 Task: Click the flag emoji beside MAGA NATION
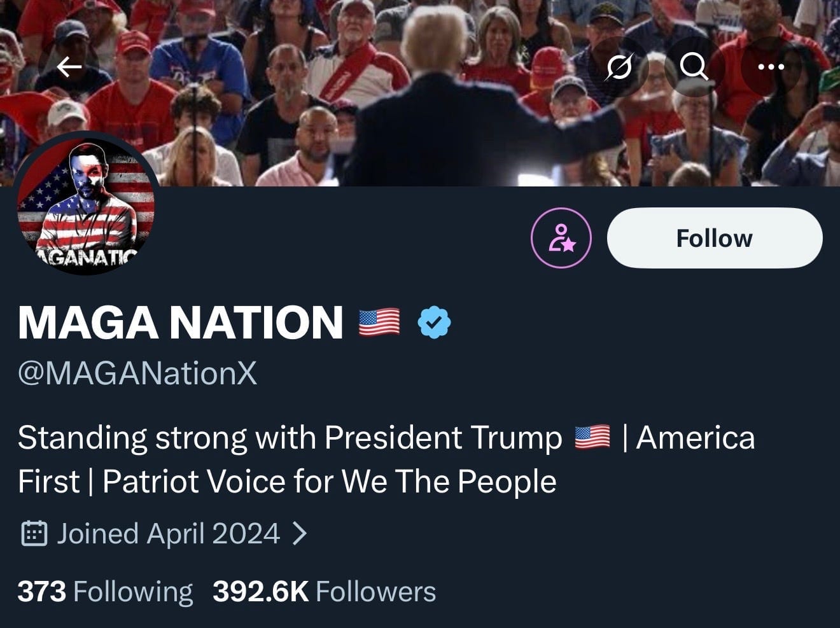[379, 322]
